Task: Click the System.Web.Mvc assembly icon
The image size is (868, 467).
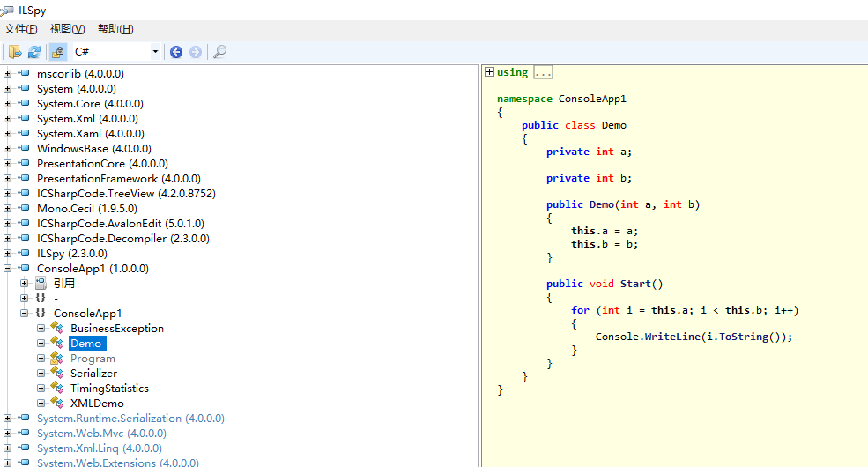Action: [24, 432]
